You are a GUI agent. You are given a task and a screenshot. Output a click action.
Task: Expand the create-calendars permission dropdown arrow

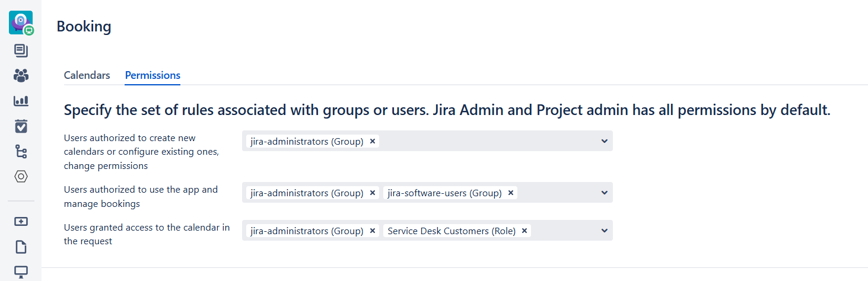point(604,141)
